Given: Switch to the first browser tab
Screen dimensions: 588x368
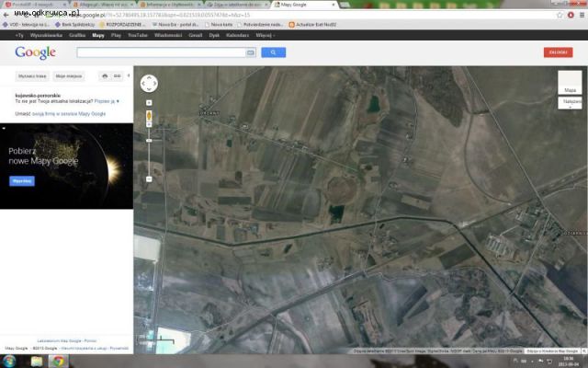Looking at the screenshot, I should coord(34,5).
